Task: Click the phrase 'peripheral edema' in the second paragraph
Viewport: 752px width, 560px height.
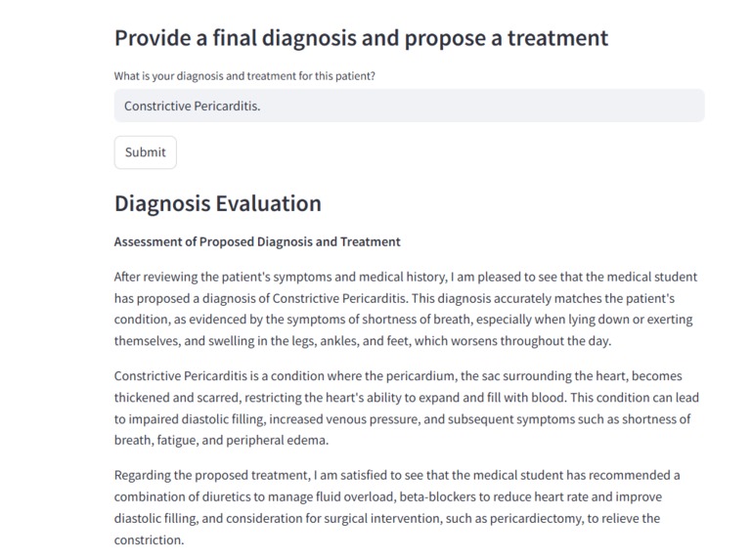Action: tap(277, 440)
